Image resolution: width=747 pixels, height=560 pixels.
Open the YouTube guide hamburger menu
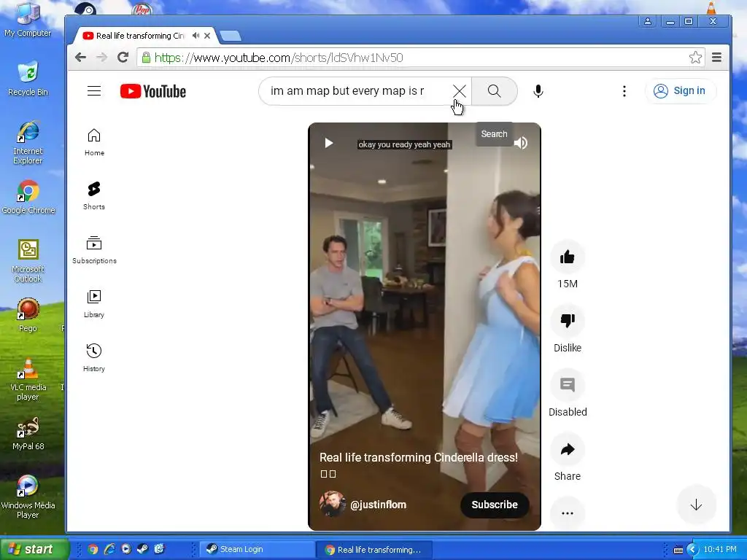(94, 91)
